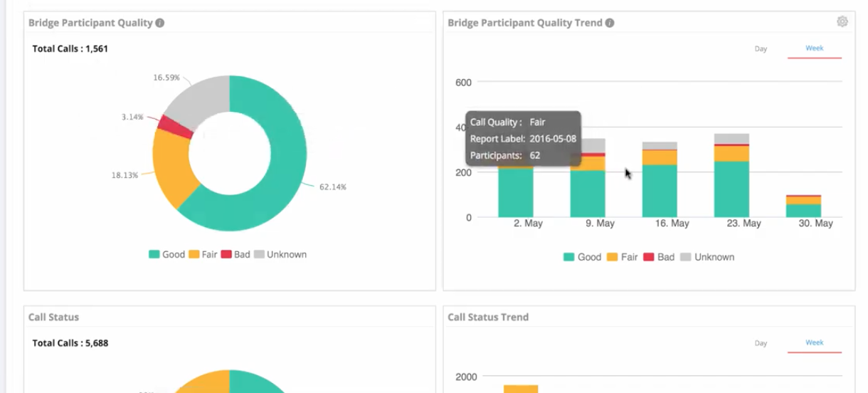Click grey Unknown segment of 9. May bar
The width and height of the screenshot is (868, 393).
tap(593, 145)
